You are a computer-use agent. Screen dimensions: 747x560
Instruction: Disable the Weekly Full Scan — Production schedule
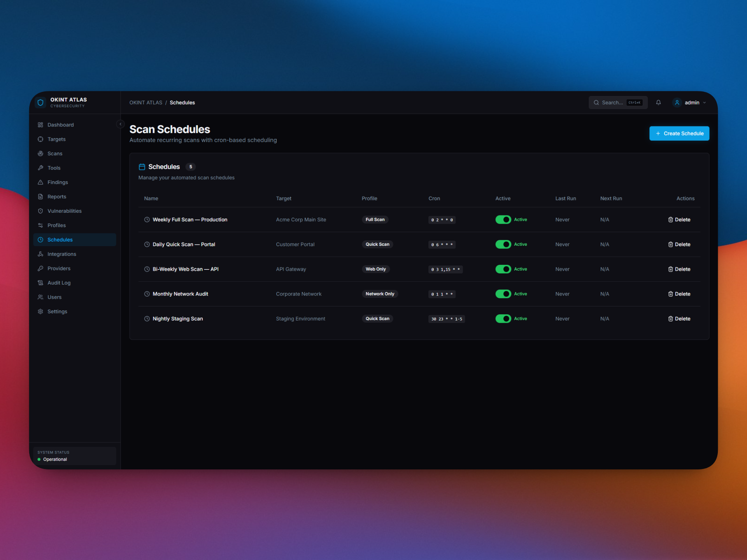[x=503, y=219]
